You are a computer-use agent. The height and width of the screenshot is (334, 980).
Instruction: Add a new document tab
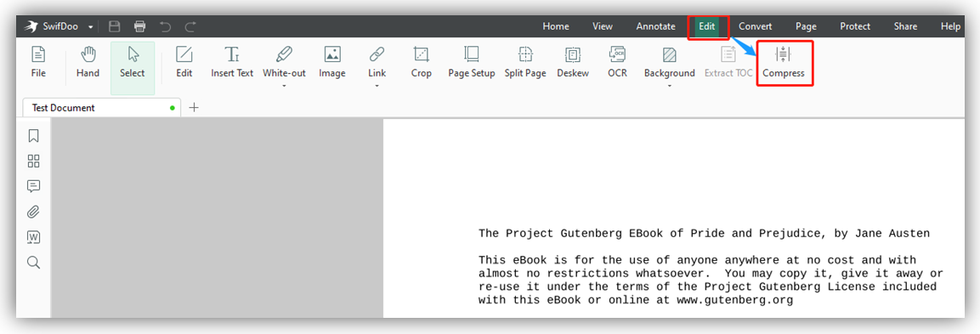click(x=194, y=108)
